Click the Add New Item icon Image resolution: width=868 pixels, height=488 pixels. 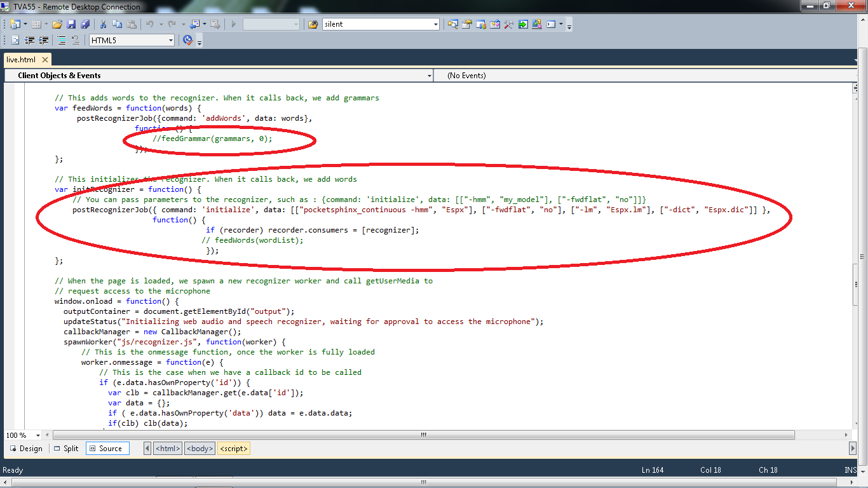pos(36,24)
